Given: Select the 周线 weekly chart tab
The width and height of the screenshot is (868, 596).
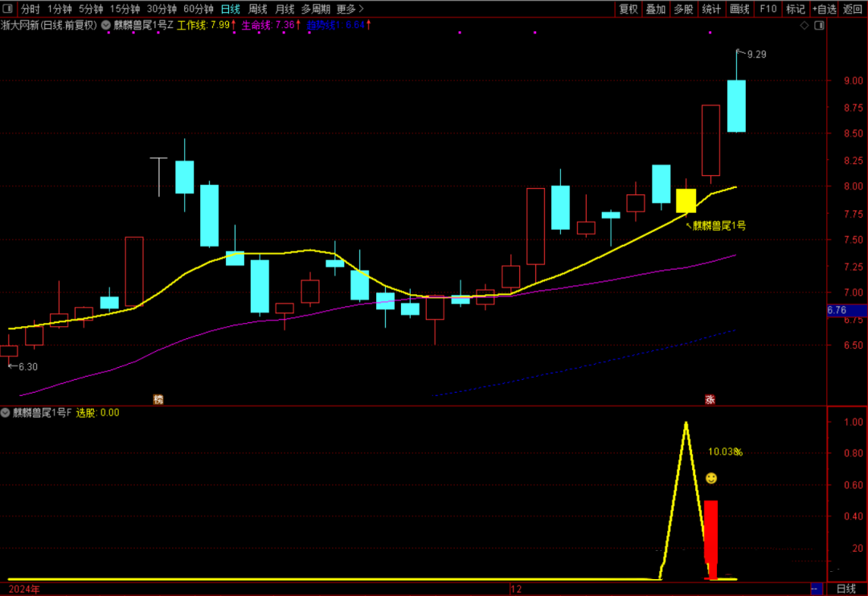Looking at the screenshot, I should [x=258, y=9].
